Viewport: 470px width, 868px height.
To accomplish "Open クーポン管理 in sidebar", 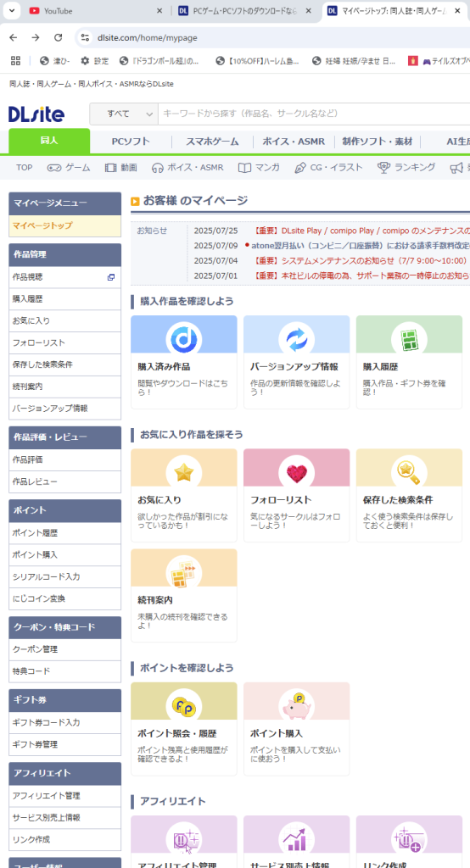I will [x=64, y=649].
